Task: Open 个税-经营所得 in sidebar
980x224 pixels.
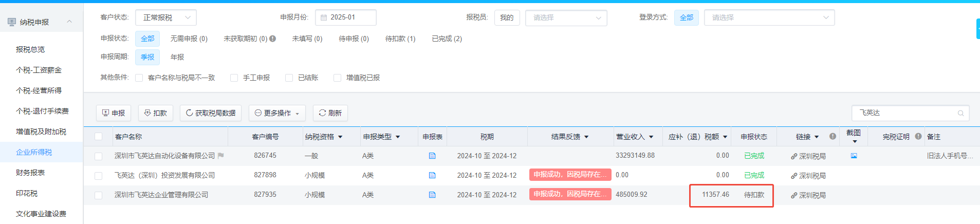Action: click(39, 90)
